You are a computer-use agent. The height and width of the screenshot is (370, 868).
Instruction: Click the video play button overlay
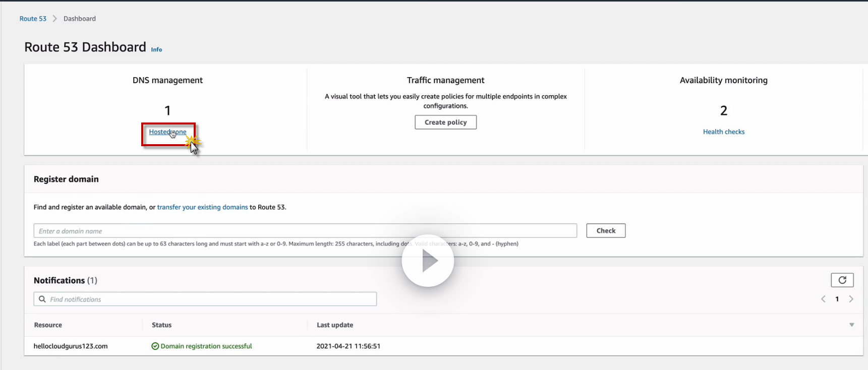click(428, 261)
